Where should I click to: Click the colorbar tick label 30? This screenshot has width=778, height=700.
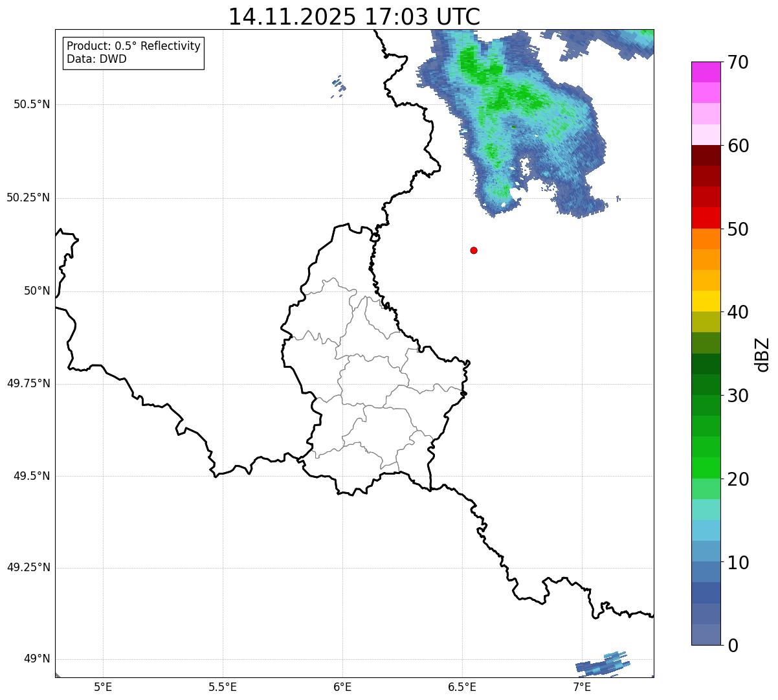click(x=738, y=396)
